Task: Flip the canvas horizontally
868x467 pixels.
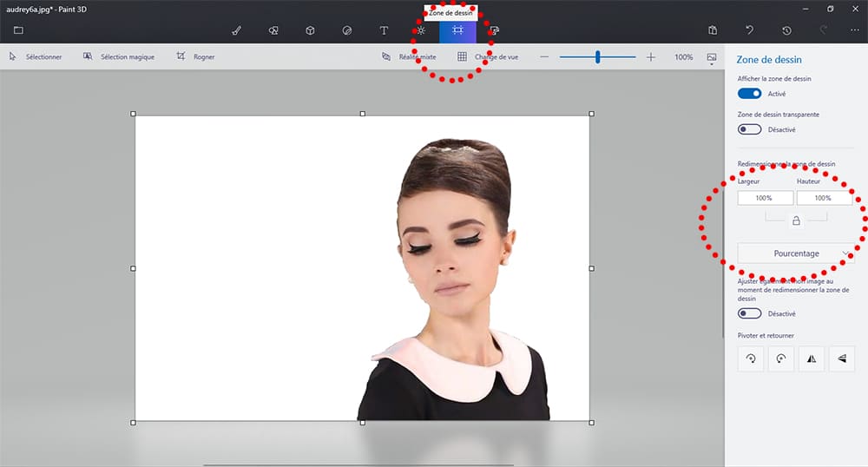Action: (x=812, y=358)
